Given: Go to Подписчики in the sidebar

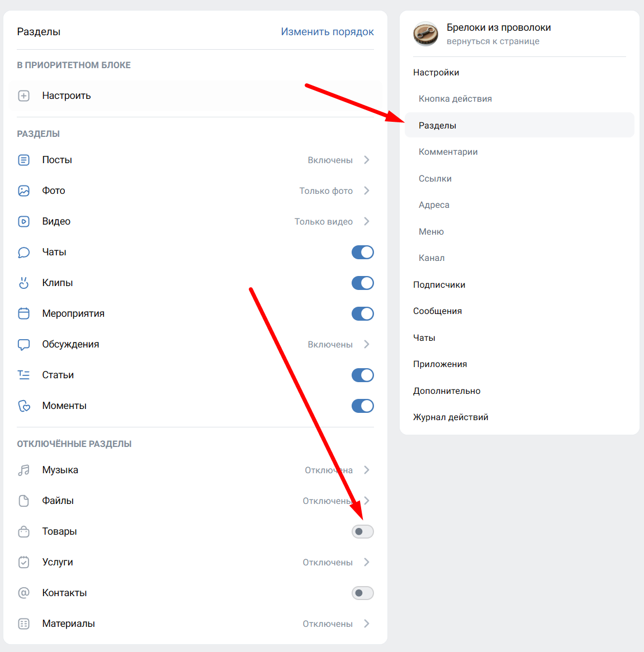Looking at the screenshot, I should [x=439, y=285].
